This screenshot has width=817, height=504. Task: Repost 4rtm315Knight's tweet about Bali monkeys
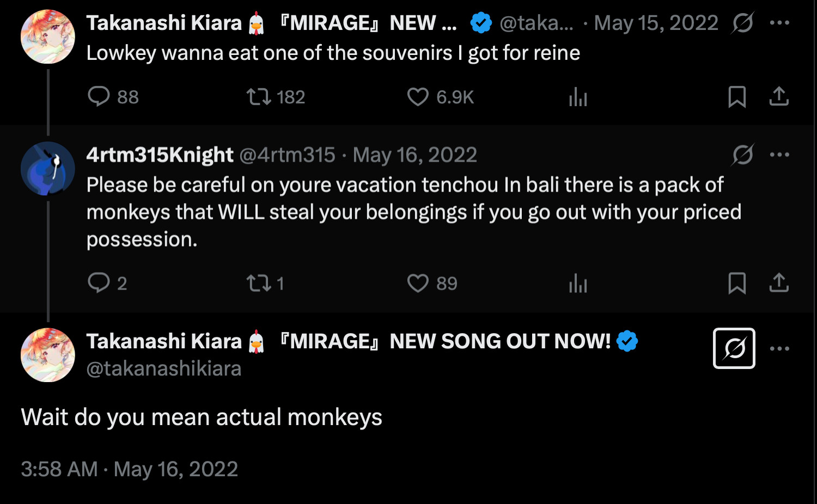(x=258, y=283)
